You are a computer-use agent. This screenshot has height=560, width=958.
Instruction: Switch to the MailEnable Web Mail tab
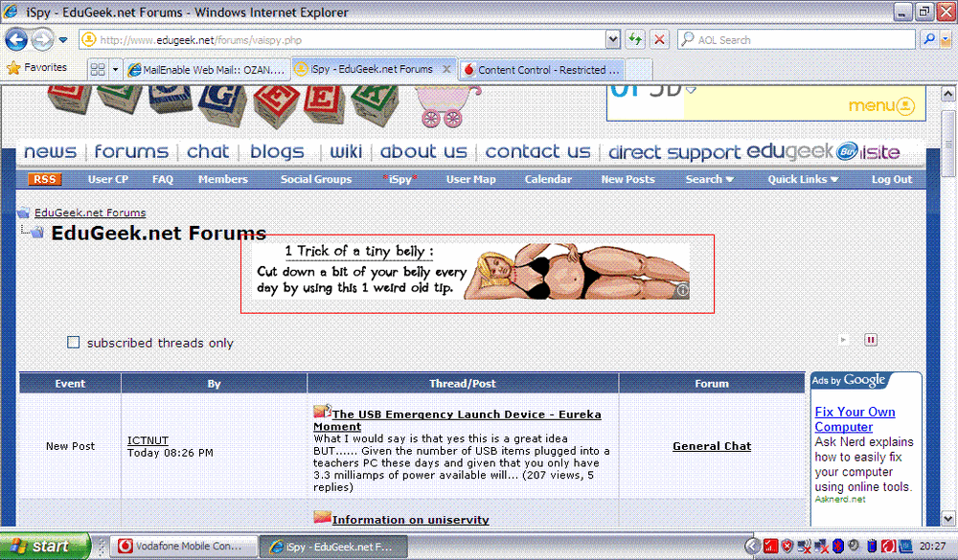point(207,70)
